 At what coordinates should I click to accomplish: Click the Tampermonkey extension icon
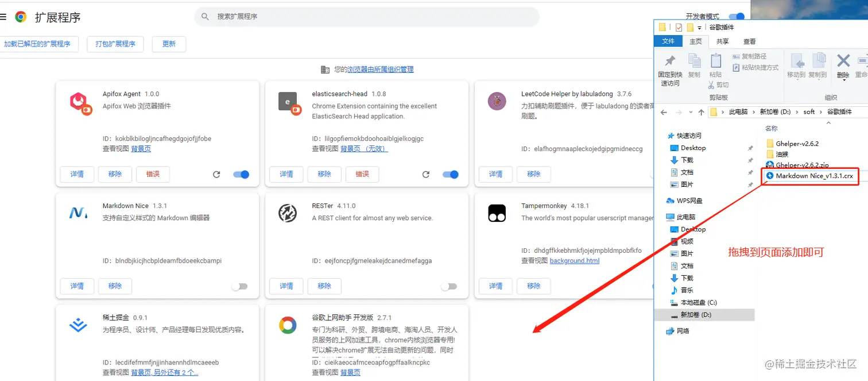(497, 213)
